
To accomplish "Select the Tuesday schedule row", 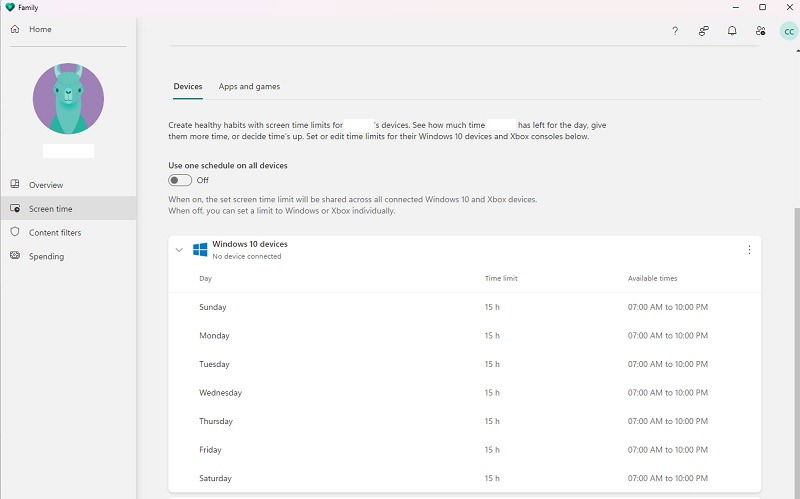I will pyautogui.click(x=464, y=364).
